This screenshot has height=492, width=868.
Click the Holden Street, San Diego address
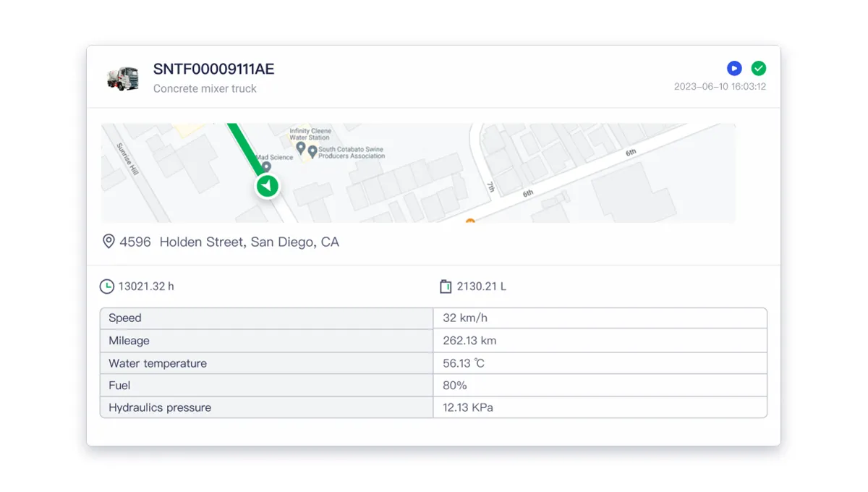point(229,242)
